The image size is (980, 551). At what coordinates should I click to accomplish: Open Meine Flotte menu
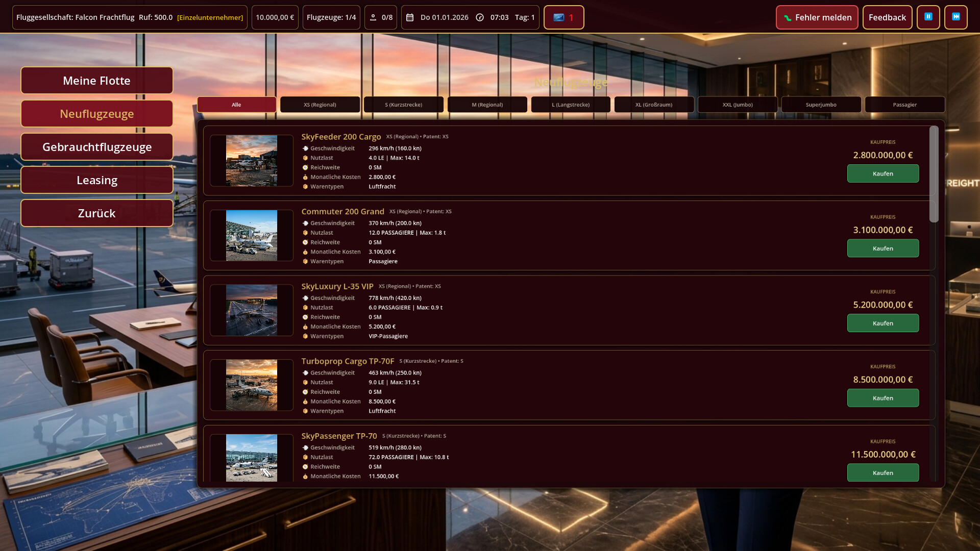tap(97, 81)
